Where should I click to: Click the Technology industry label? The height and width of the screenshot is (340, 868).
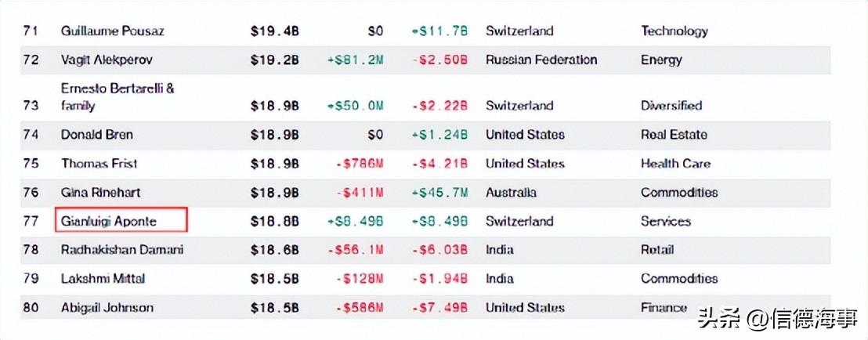pos(674,31)
